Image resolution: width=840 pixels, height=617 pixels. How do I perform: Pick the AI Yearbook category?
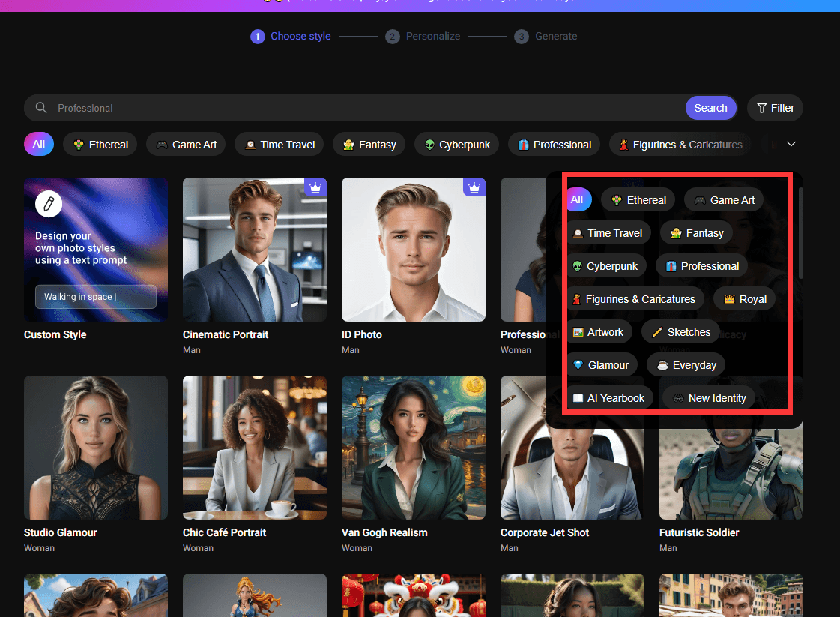[608, 398]
